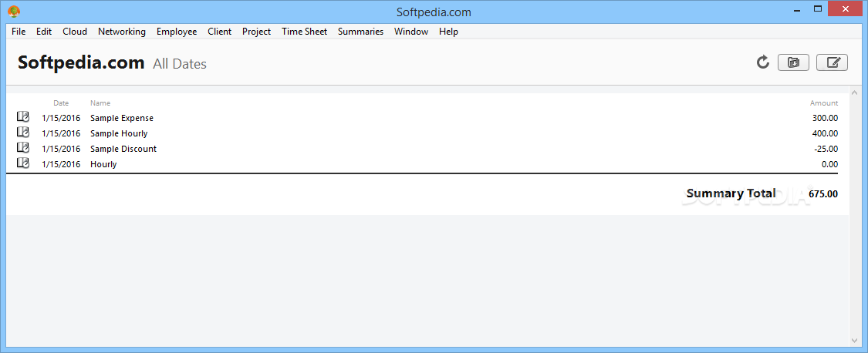Viewport: 868px width, 353px height.
Task: Close the application window
Action: coord(846,8)
